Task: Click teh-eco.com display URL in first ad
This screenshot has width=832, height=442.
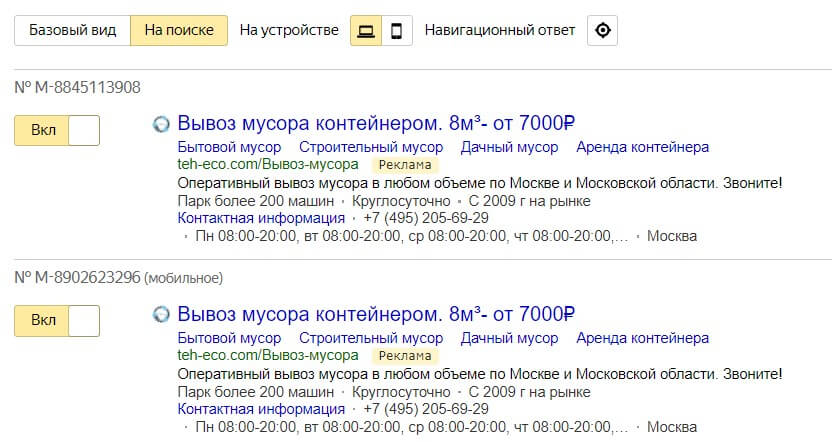Action: [268, 164]
